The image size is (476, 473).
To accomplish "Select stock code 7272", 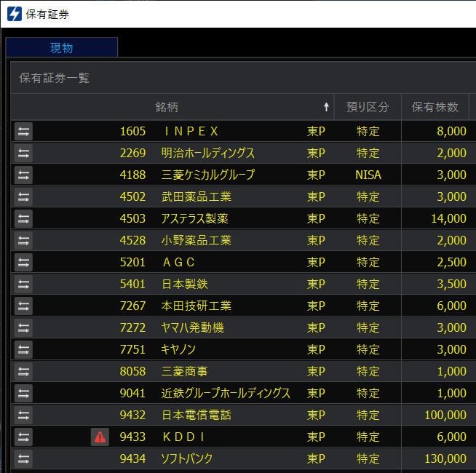I will 132,328.
